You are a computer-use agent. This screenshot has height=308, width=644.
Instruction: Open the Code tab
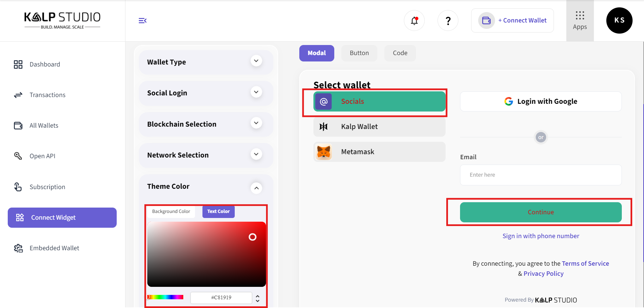[x=400, y=53]
